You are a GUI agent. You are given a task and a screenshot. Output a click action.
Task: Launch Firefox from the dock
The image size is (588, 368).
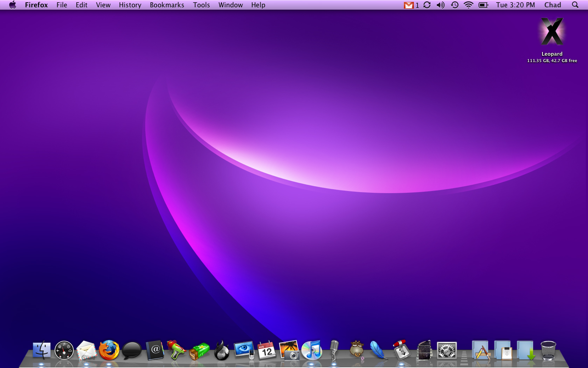pos(109,351)
